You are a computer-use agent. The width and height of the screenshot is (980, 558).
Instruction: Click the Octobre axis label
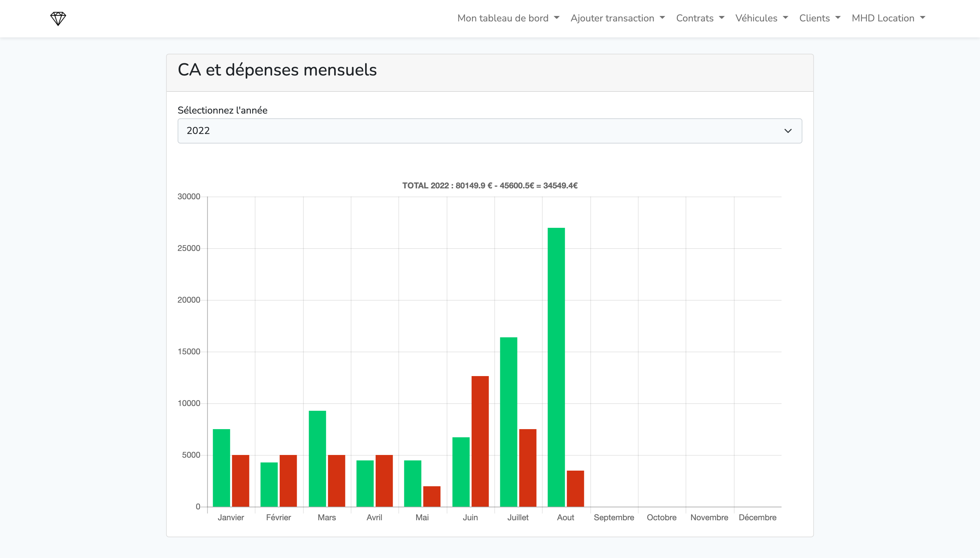click(662, 518)
